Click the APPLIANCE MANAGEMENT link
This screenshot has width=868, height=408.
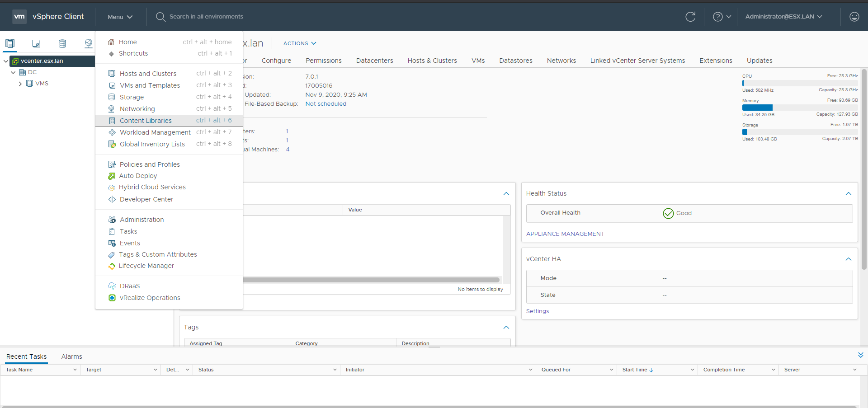565,234
